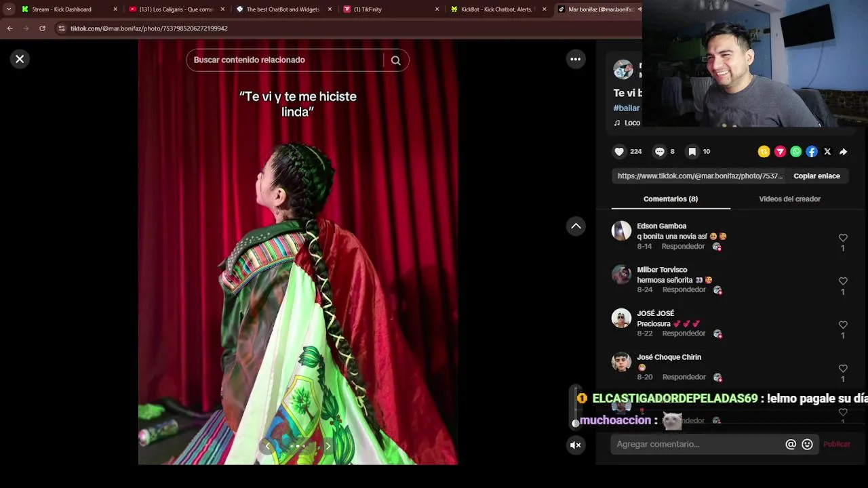Bookmark the post with icon showing 10
This screenshot has height=488, width=868.
[x=692, y=152]
